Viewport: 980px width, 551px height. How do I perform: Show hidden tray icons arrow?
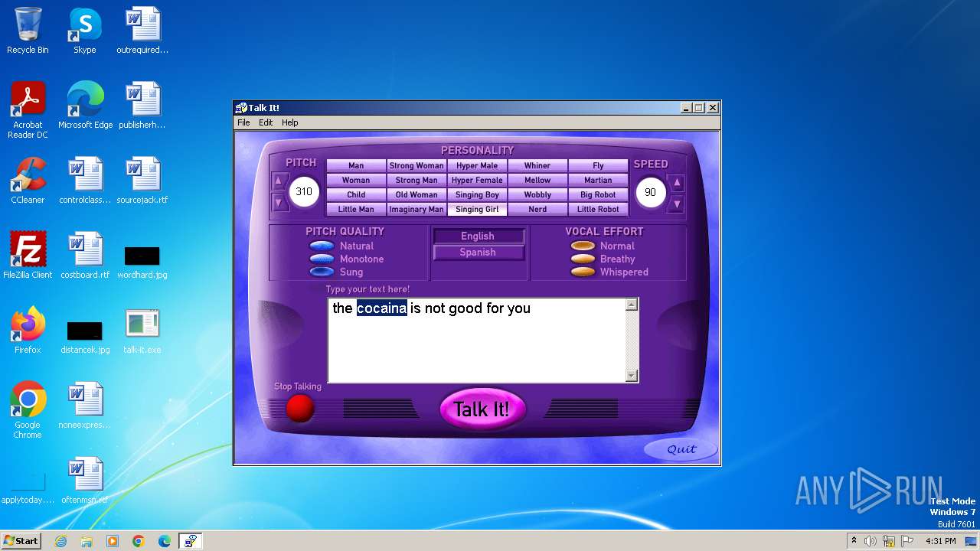point(854,540)
